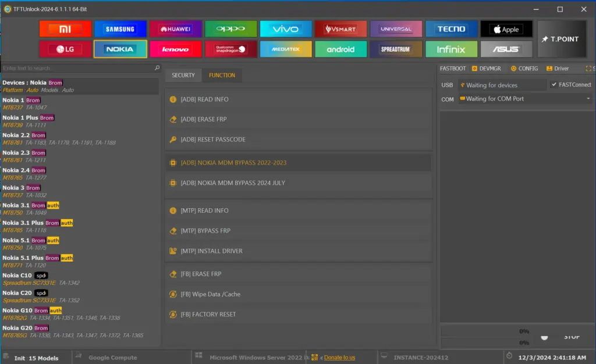Select the Xiaomi MI brand tile
Image resolution: width=596 pixels, height=364 pixels.
pos(65,29)
